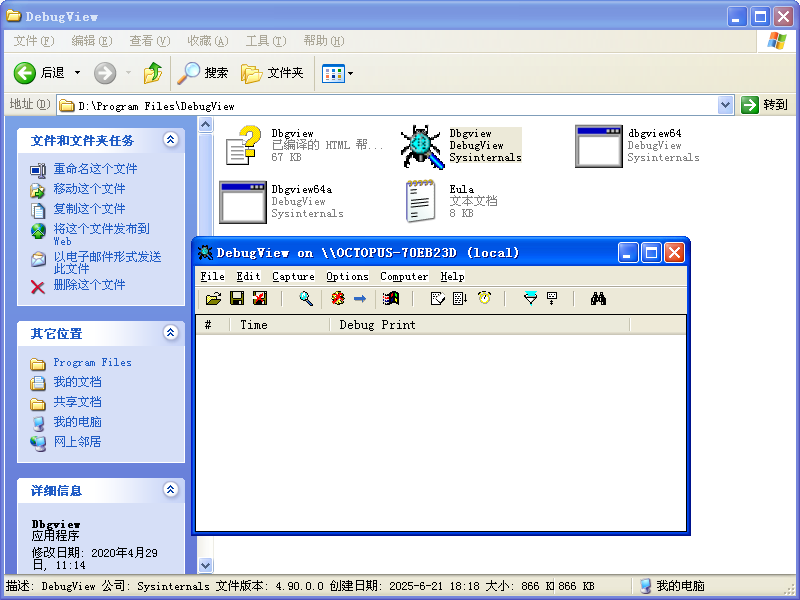Toggle the Capture magnifier icon in DebugView
This screenshot has height=600, width=800.
click(x=306, y=298)
